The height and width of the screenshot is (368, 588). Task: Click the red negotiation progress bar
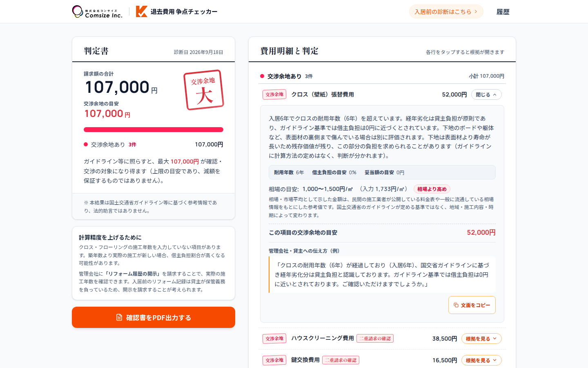click(154, 130)
